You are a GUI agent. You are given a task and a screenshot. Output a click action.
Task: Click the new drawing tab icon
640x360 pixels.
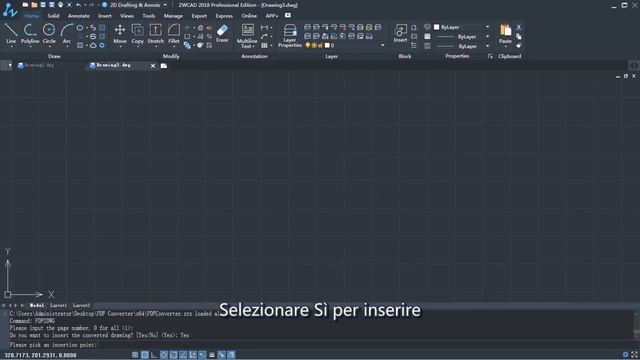click(x=164, y=66)
